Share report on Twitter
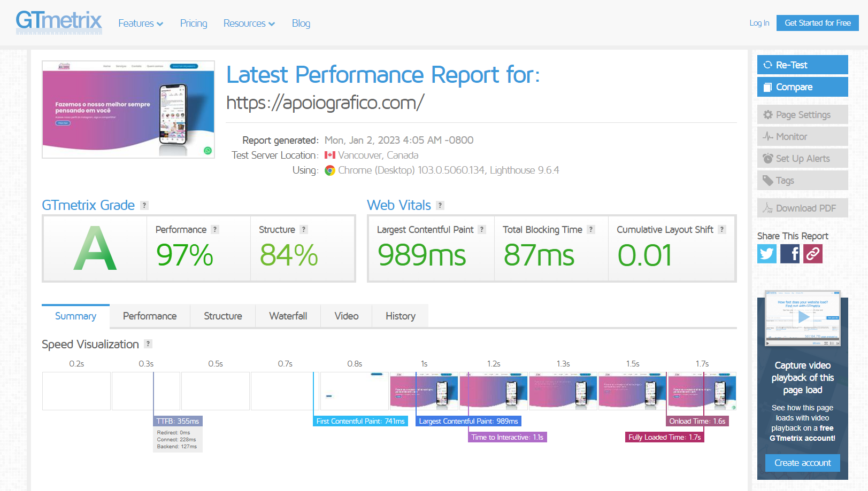This screenshot has height=491, width=868. pyautogui.click(x=767, y=254)
